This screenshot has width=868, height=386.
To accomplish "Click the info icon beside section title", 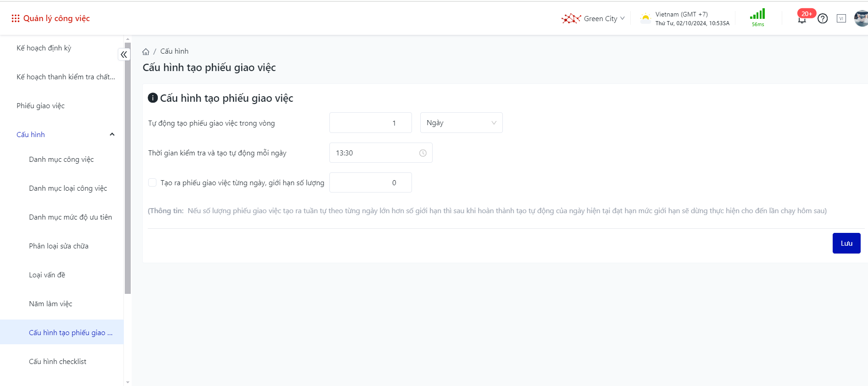I will (153, 98).
